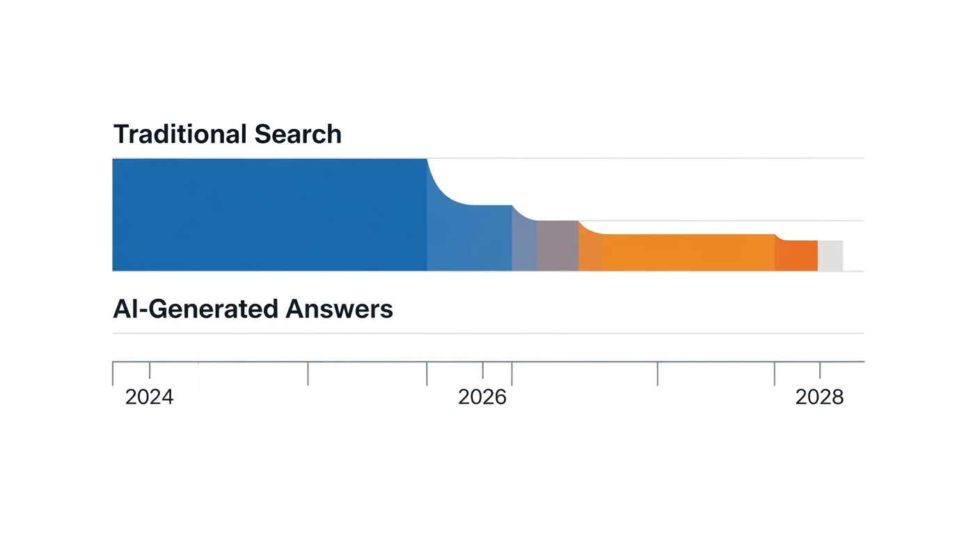The image size is (980, 535).
Task: Click the 2028 year label
Action: point(819,397)
